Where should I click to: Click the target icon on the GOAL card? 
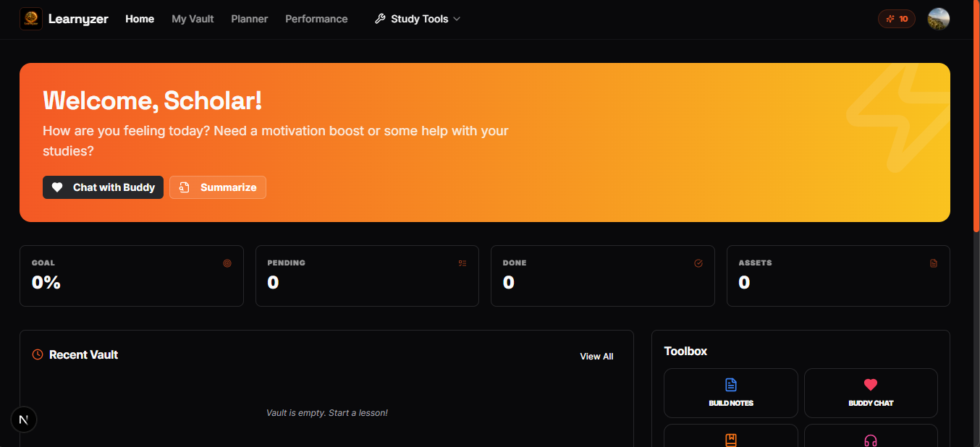(227, 263)
